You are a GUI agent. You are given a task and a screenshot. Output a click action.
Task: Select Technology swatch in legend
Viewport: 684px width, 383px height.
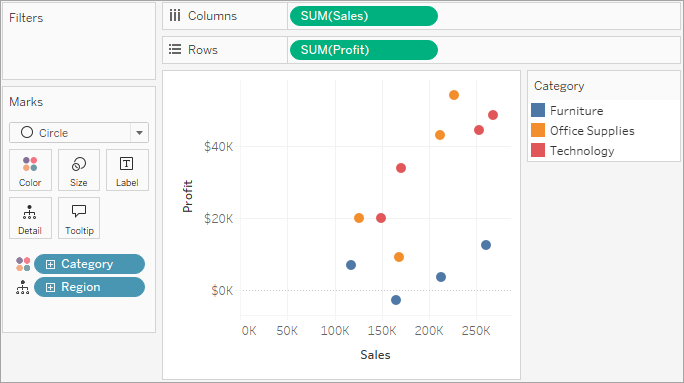pyautogui.click(x=538, y=150)
